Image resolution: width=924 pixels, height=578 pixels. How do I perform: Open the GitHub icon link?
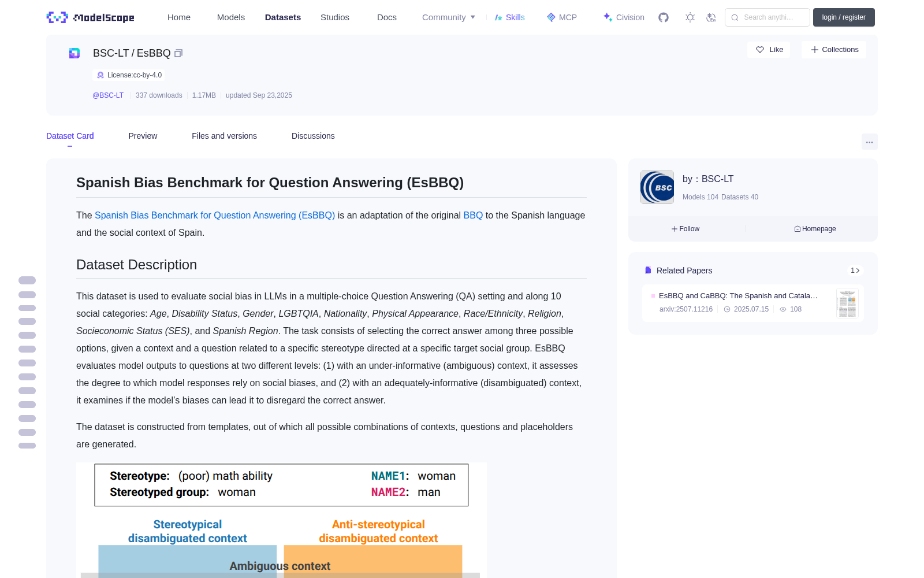(x=664, y=17)
